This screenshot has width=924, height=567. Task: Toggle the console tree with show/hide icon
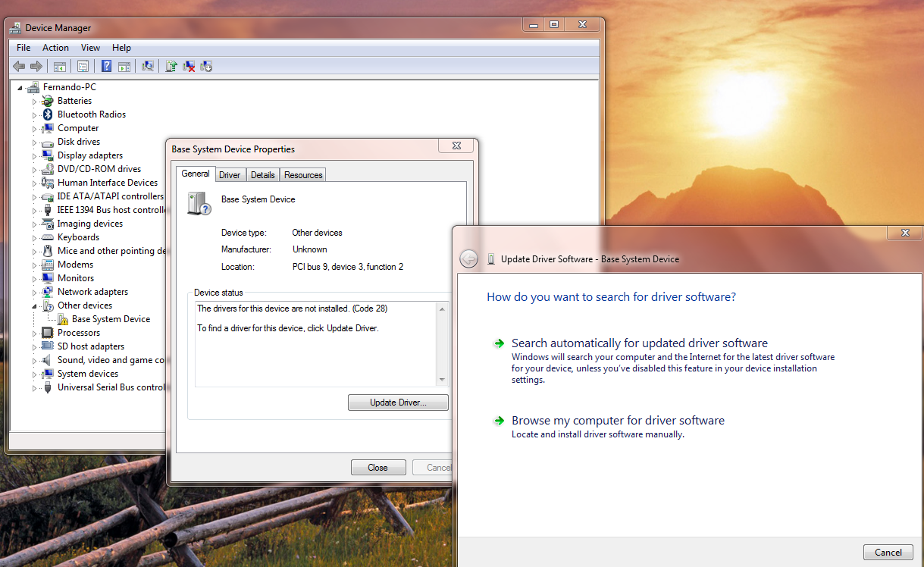(x=59, y=66)
